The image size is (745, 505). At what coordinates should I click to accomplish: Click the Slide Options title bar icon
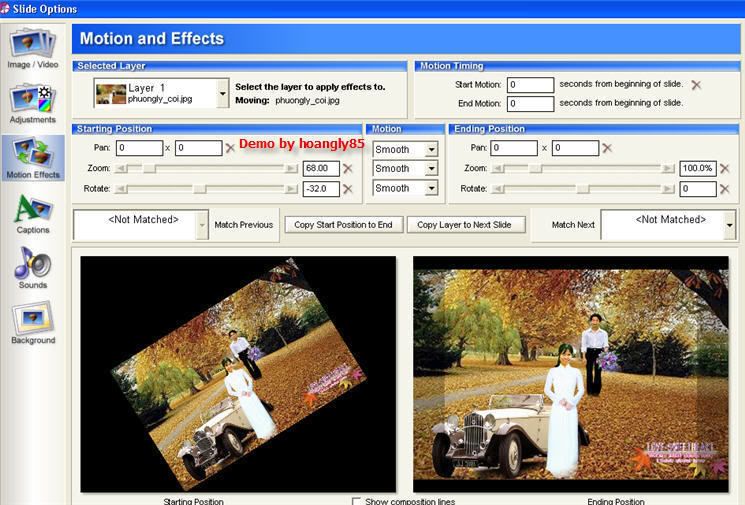[x=4, y=9]
